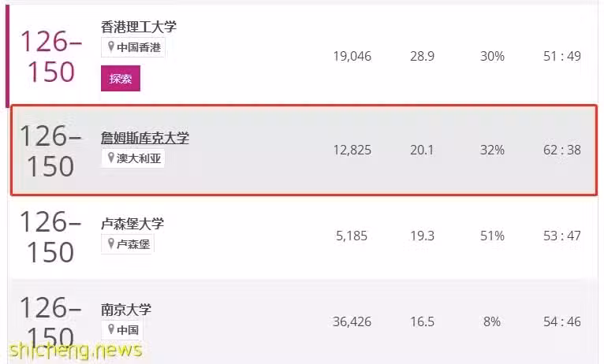Click the 62 : 38 gender ratio cell
This screenshot has height=364, width=604.
[562, 150]
